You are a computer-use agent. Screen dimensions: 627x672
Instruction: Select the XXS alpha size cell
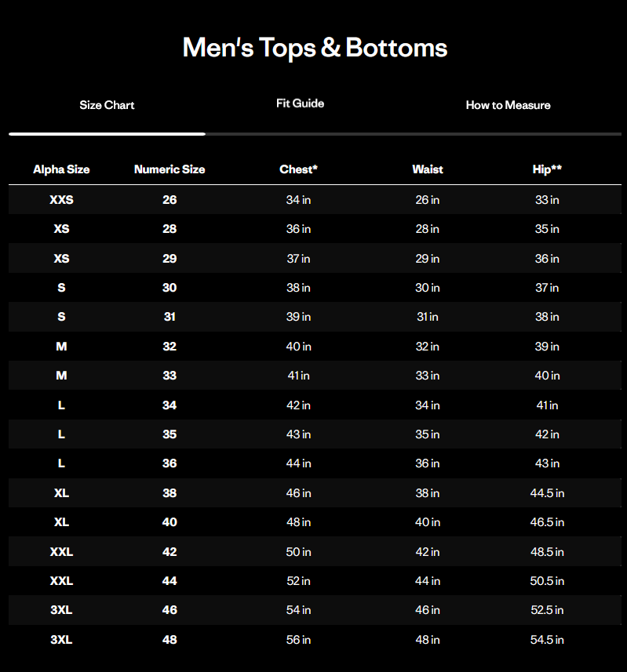point(61,200)
